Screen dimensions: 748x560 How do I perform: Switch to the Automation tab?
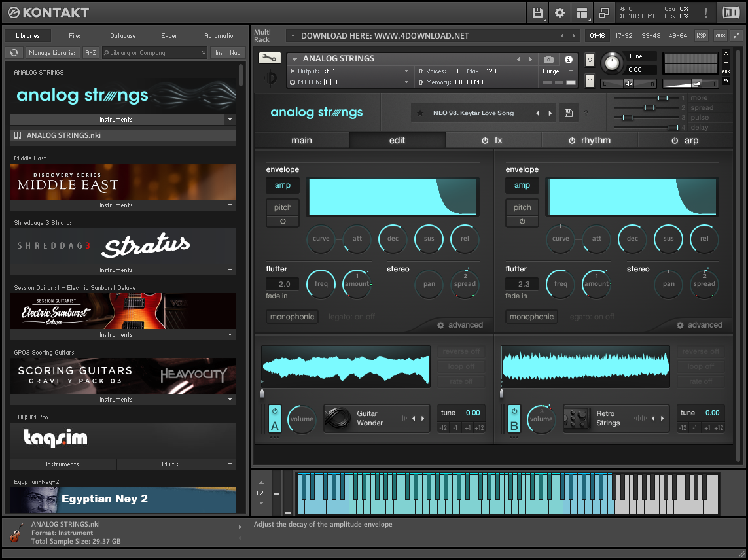pos(221,36)
